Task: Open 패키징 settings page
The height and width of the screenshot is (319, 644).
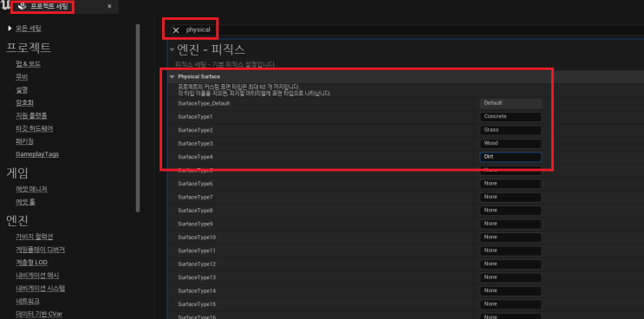Action: pos(24,141)
